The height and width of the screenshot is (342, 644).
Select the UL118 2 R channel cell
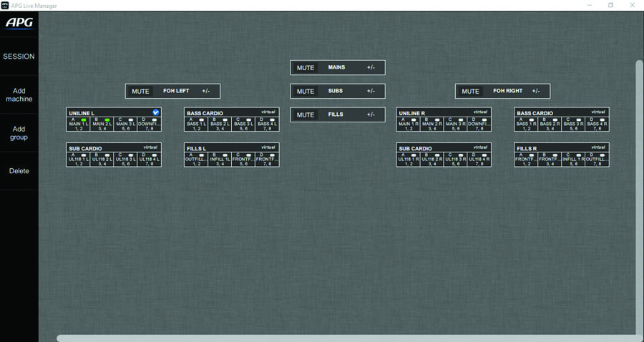click(x=431, y=160)
